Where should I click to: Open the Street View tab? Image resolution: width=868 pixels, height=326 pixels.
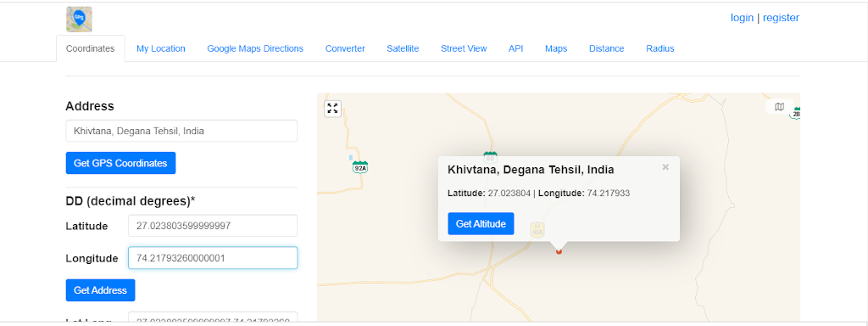(x=464, y=48)
